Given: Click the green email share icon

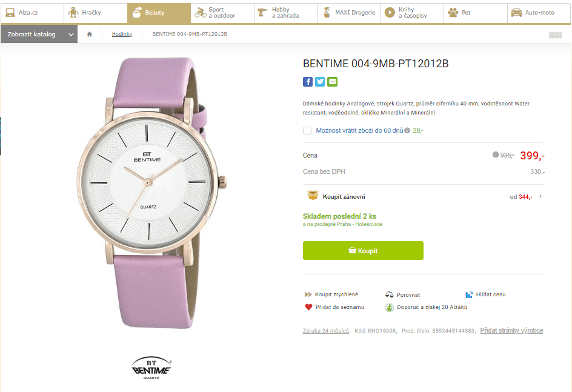Looking at the screenshot, I should tap(332, 82).
